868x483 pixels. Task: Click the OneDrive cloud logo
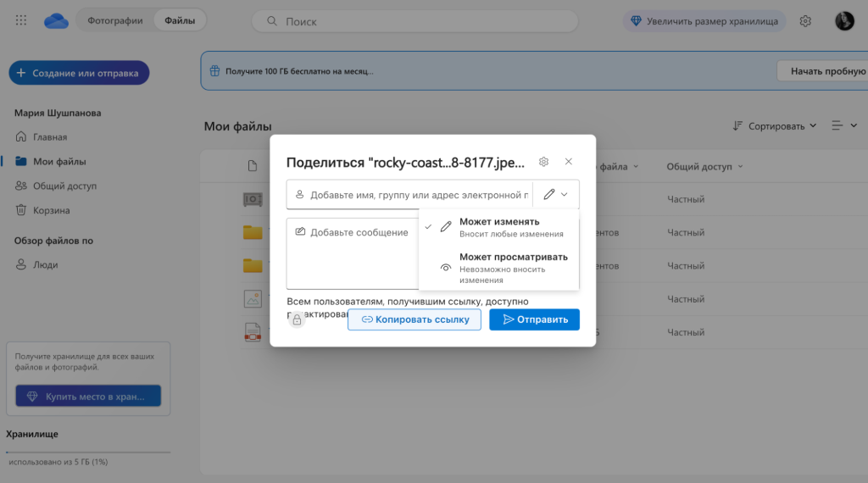tap(56, 20)
